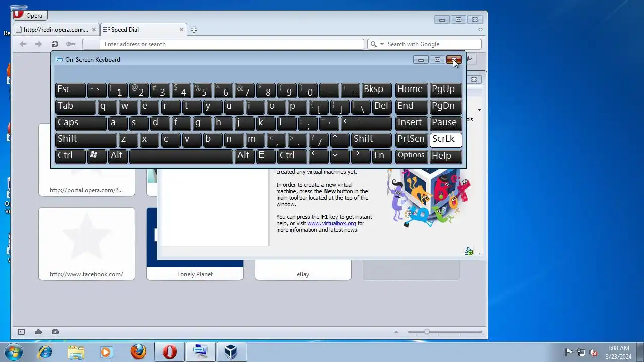644x362 pixels.
Task: Tap the Enter key on keyboard
Action: pyautogui.click(x=366, y=123)
